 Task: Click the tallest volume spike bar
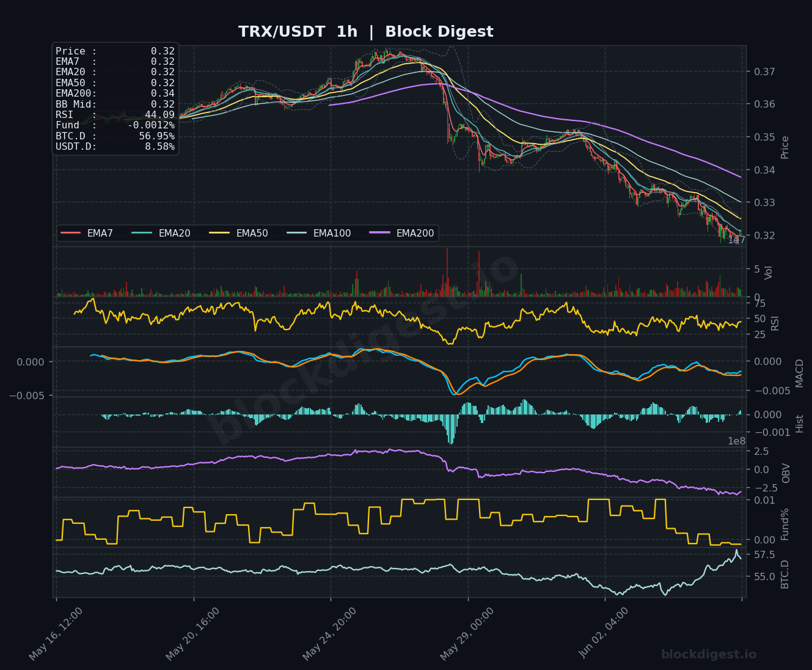pos(447,272)
